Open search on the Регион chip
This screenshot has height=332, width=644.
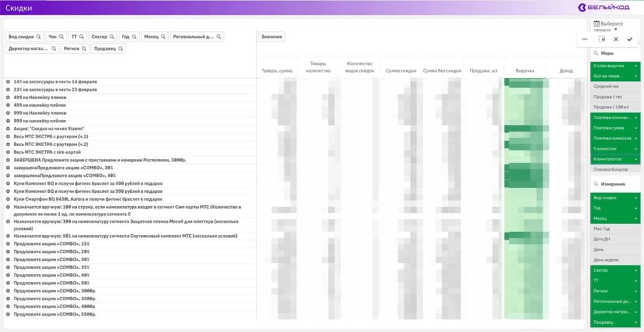[84, 49]
